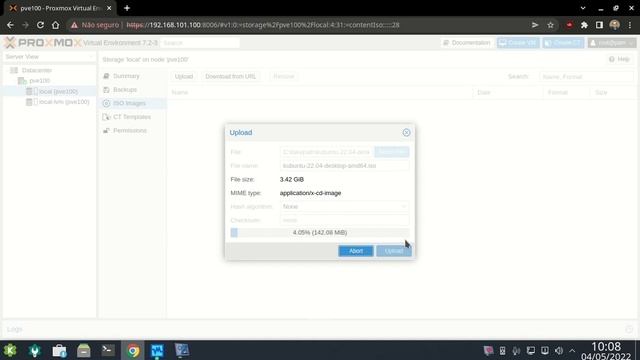Sort by the Size column header

(612, 93)
